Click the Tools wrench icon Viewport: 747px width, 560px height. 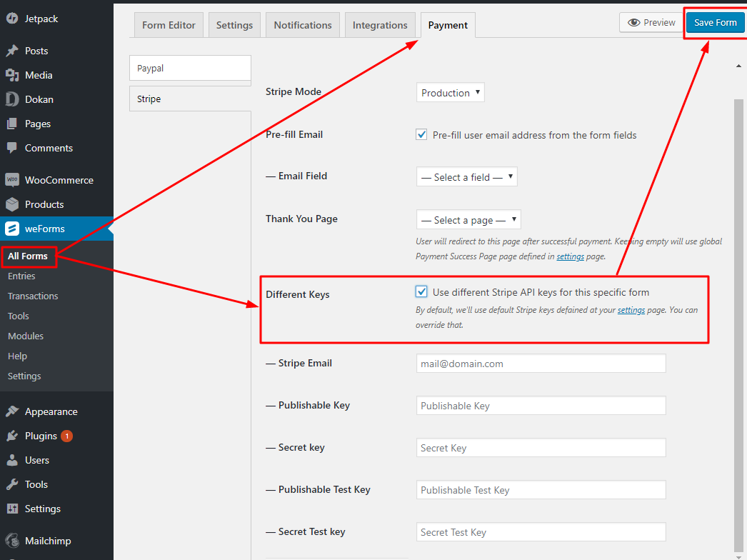pyautogui.click(x=12, y=484)
